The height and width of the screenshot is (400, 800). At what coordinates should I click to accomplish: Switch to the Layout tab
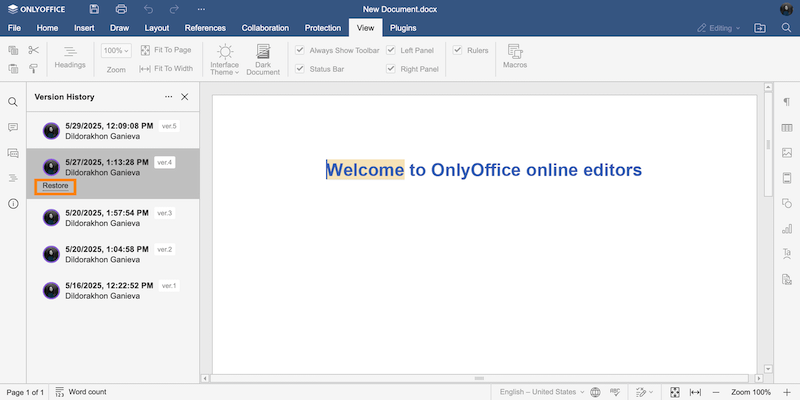pos(157,28)
